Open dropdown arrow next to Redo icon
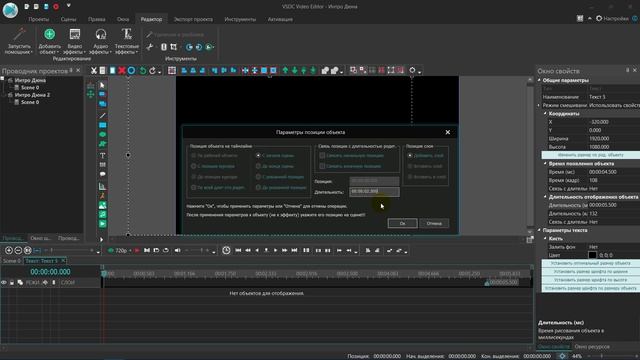This screenshot has height=360, width=640. pos(159,72)
